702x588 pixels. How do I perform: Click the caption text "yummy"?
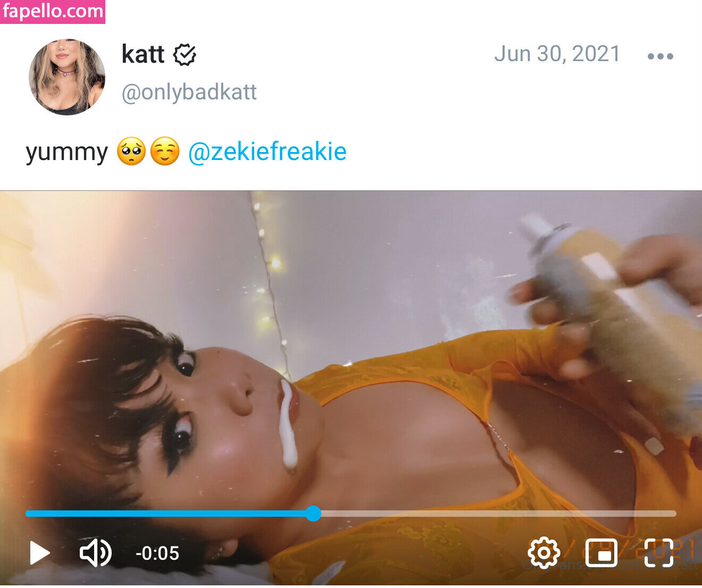[x=66, y=152]
